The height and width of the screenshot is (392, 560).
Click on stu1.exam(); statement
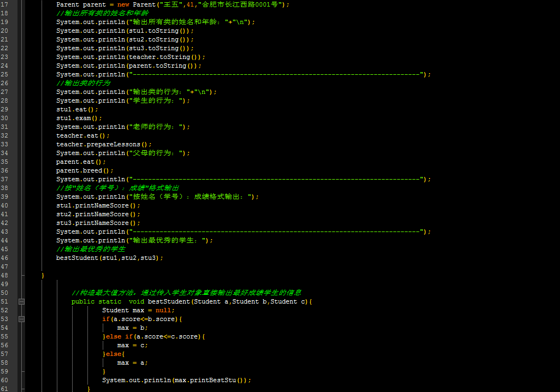(x=79, y=118)
